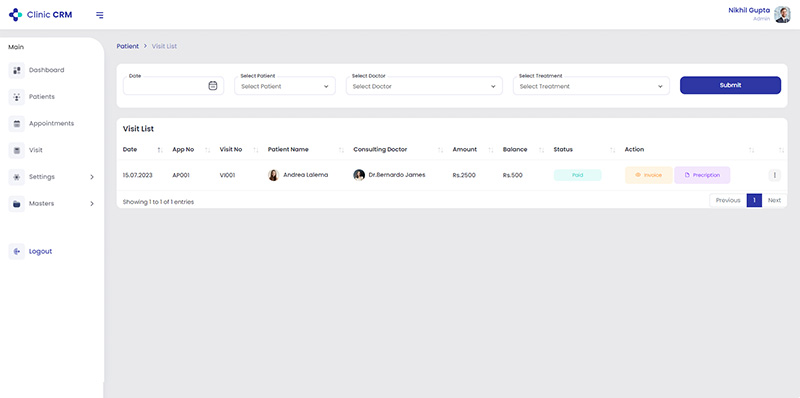This screenshot has width=800, height=398.
Task: Click the date cell 15.07.2023
Action: [137, 175]
